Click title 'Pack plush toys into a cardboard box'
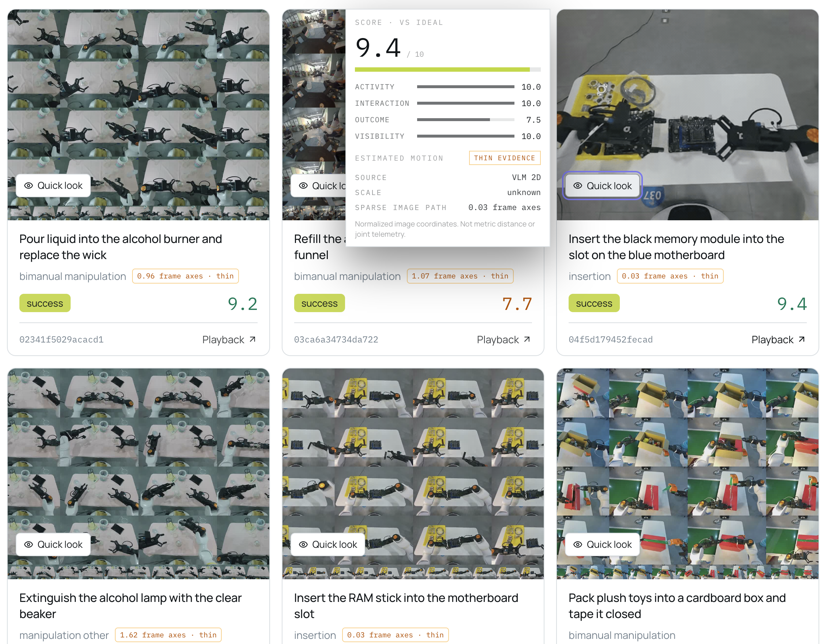 [x=677, y=606]
